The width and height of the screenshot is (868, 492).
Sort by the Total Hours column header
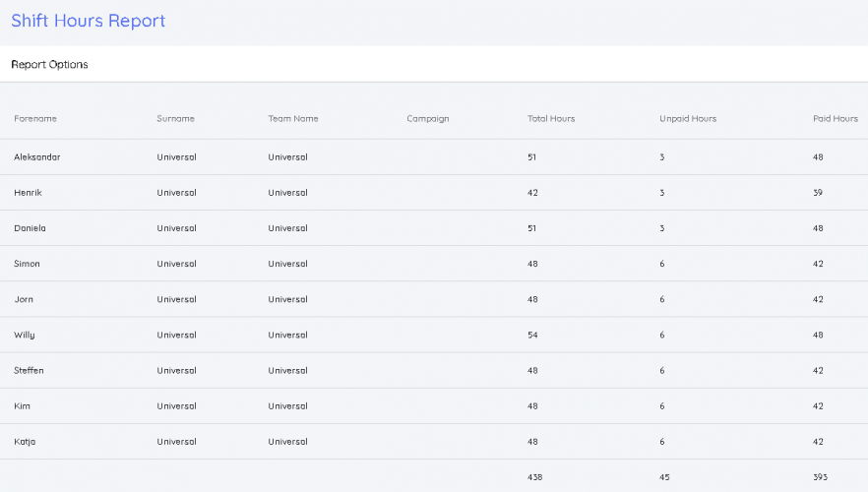point(551,119)
